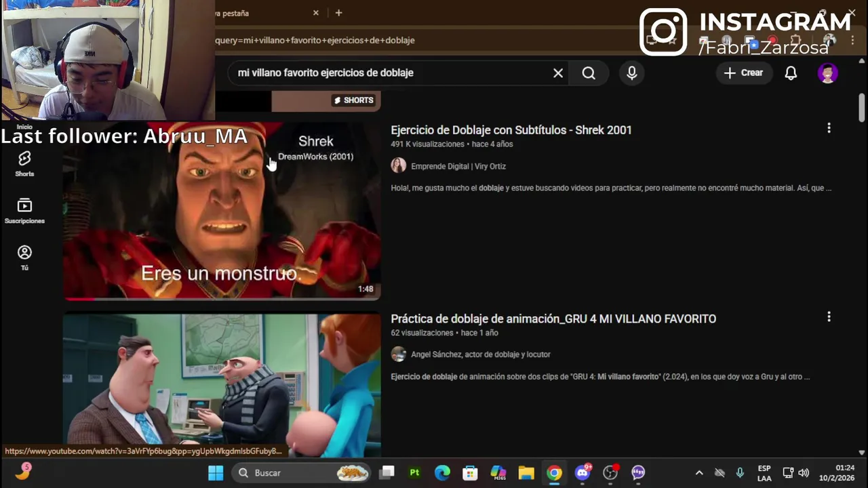
Task: Open more options for the Shrek doblaje video
Action: (829, 128)
